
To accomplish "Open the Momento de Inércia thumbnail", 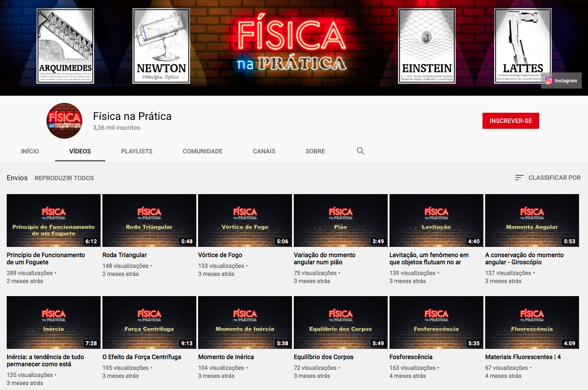I will [x=245, y=322].
